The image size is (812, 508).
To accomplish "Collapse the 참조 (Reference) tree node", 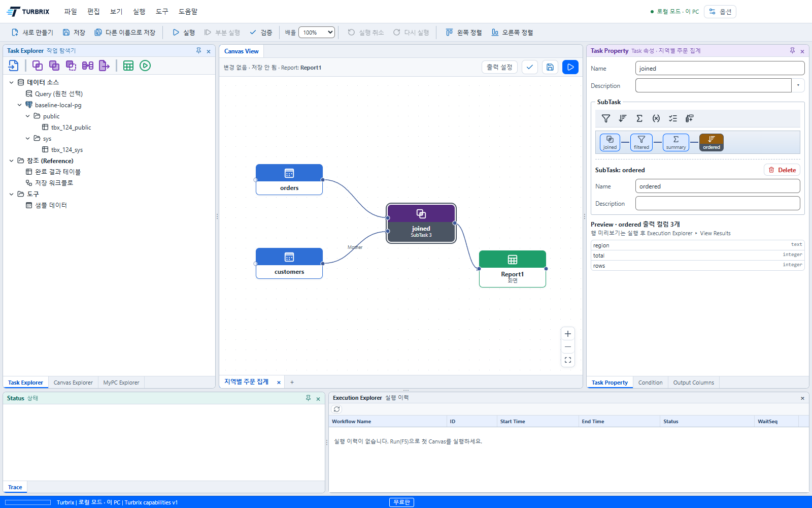I will 12,161.
